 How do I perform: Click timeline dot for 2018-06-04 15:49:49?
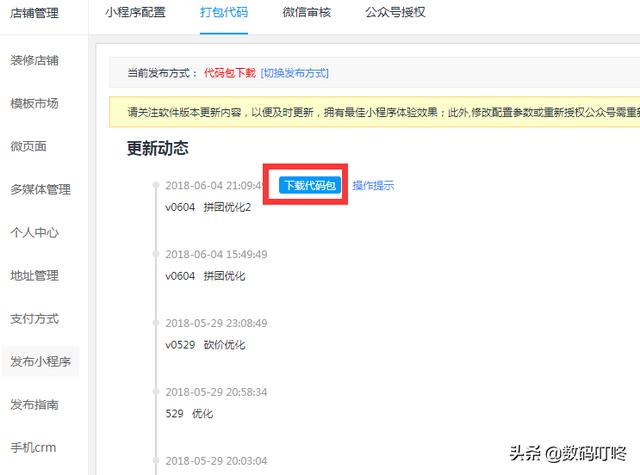click(x=156, y=254)
